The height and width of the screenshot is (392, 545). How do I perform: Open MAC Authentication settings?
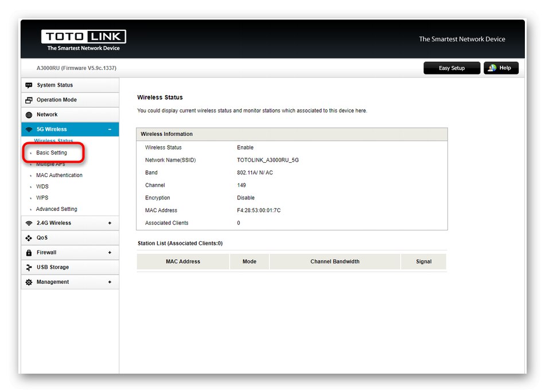pyautogui.click(x=60, y=175)
